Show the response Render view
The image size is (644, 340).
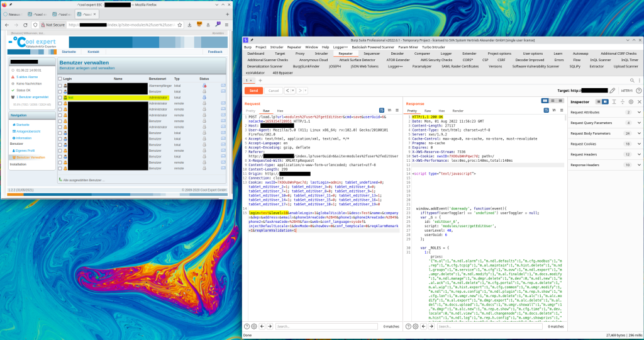point(458,111)
